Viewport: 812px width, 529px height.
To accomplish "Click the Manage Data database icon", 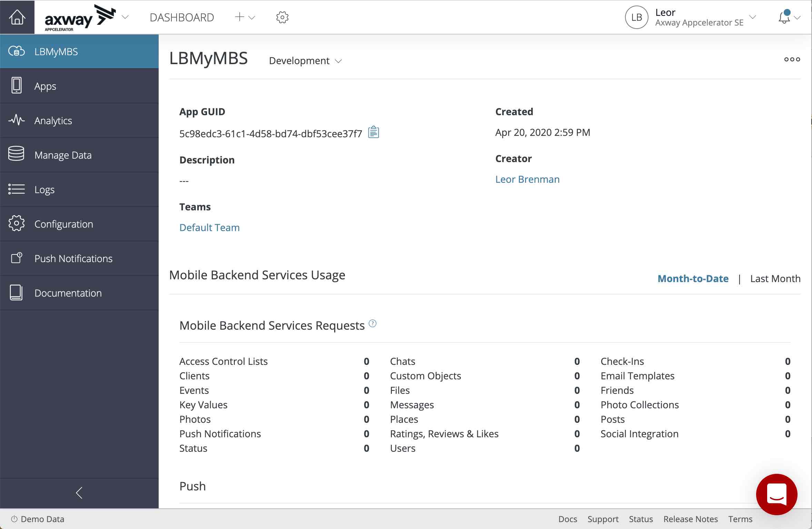I will [16, 154].
